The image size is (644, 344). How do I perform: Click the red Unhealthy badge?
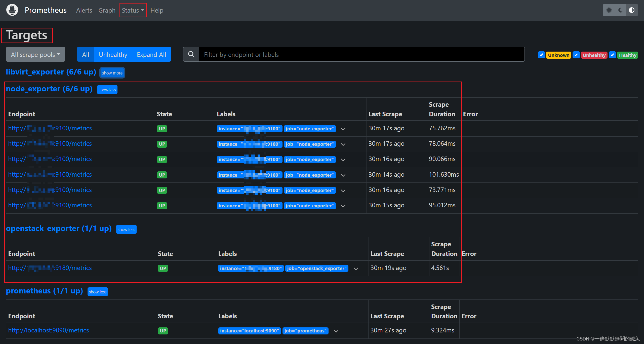pos(594,55)
